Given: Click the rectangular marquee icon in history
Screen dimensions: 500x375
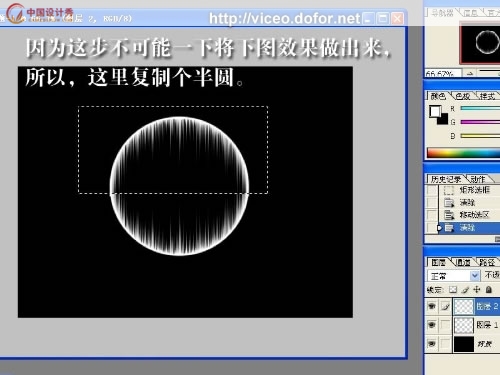Looking at the screenshot, I should tap(449, 190).
